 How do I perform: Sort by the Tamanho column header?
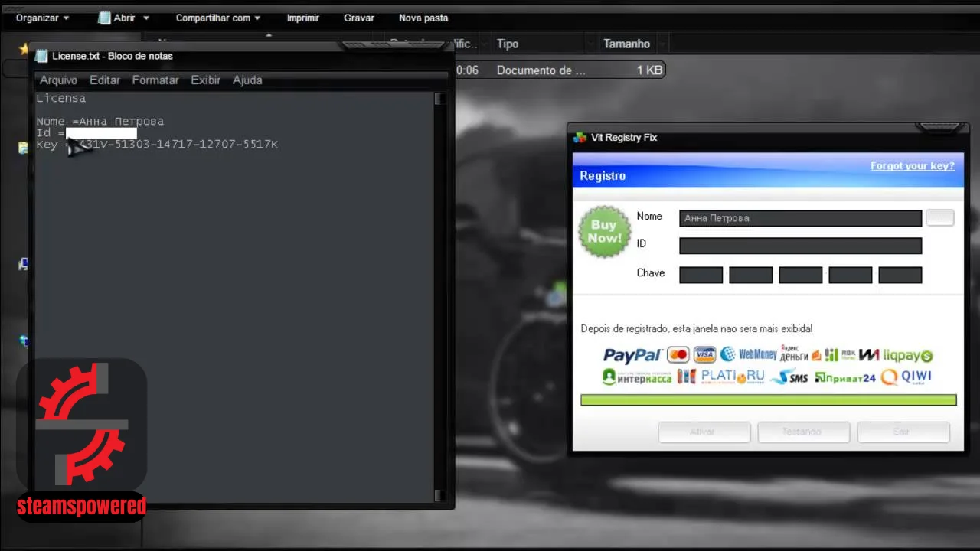(x=626, y=44)
